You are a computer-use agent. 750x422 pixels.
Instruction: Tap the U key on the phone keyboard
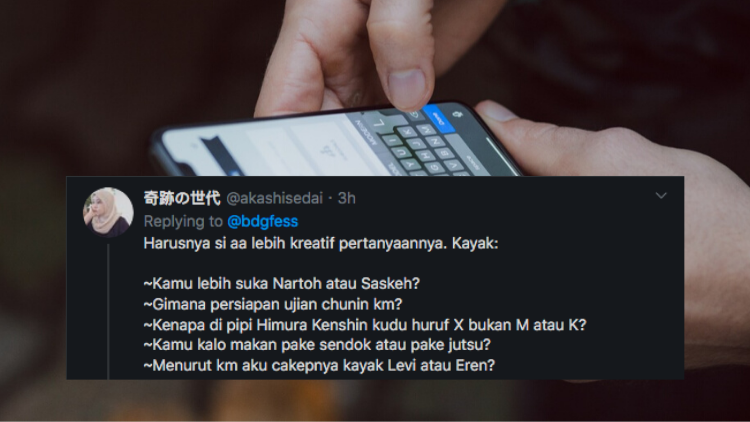point(402,152)
